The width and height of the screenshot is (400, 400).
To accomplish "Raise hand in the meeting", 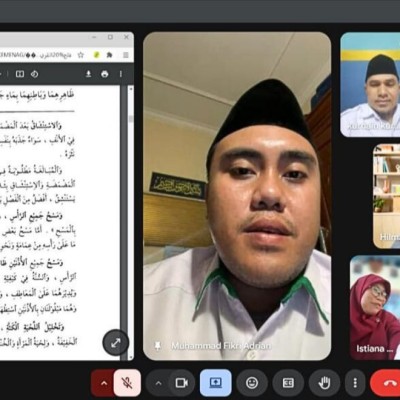I will click(x=324, y=383).
